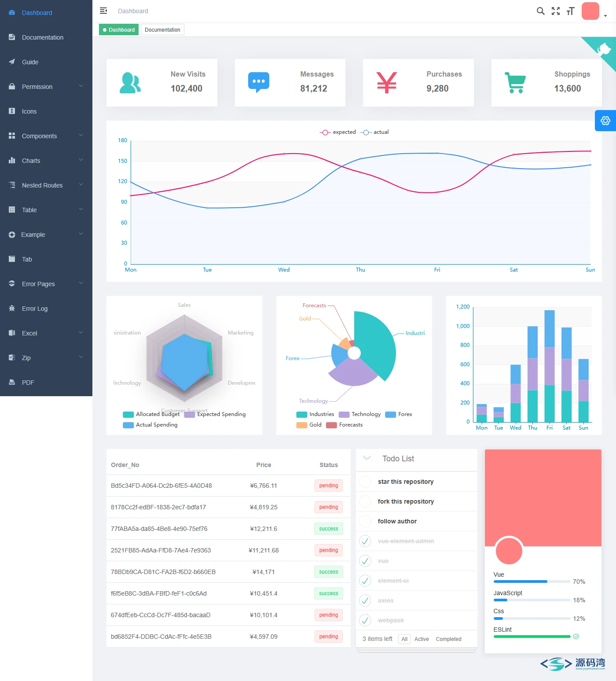Click the Icons sidebar icon
The width and height of the screenshot is (616, 681).
pos(12,111)
